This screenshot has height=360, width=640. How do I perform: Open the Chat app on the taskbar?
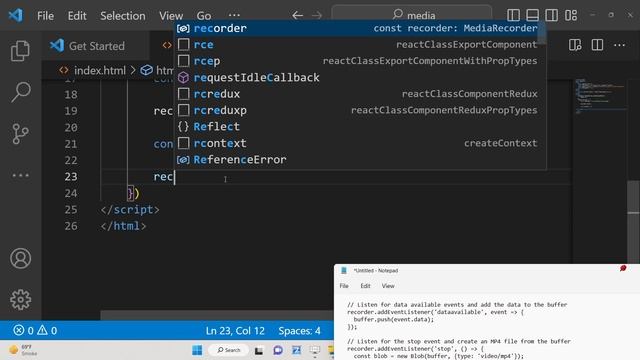coord(278,350)
